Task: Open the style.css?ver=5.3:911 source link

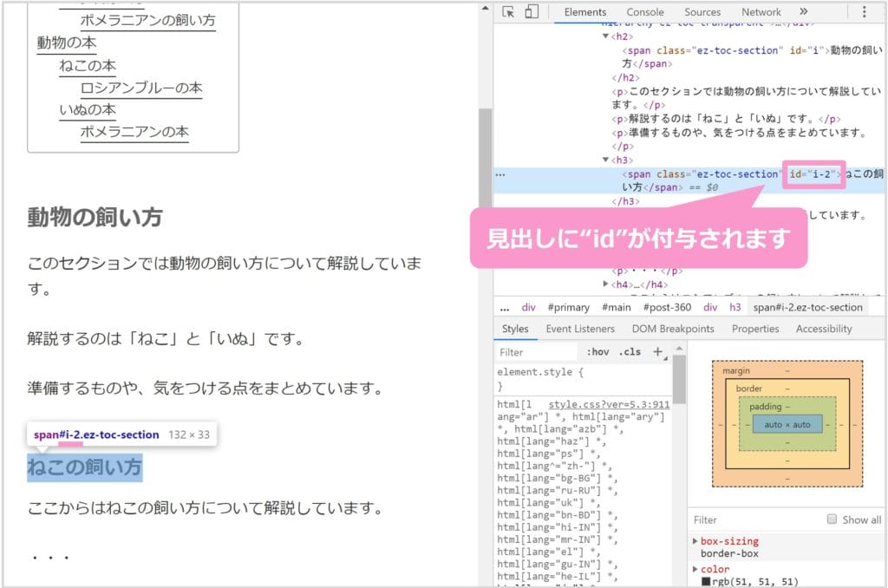Action: [609, 404]
